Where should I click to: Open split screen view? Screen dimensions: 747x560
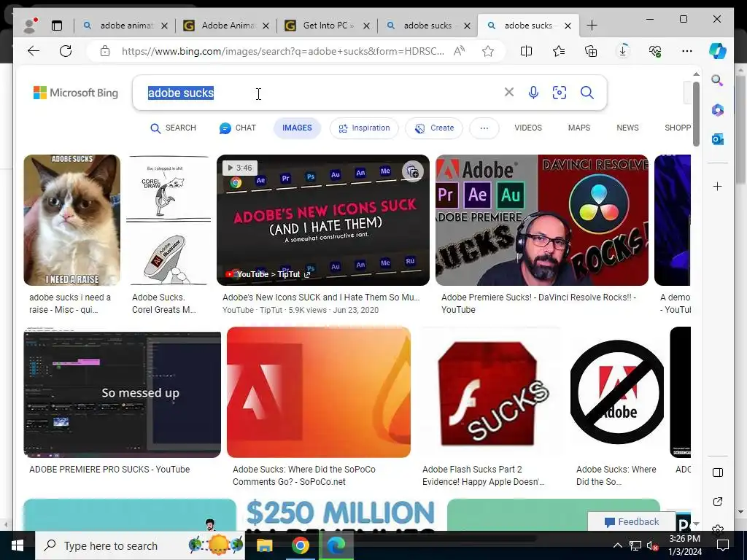[x=526, y=51]
